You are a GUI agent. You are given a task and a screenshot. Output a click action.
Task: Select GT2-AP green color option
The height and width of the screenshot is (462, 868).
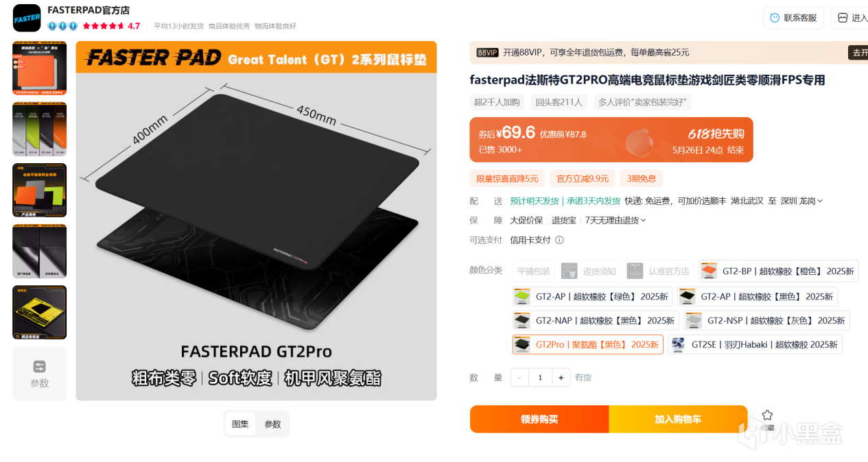(591, 297)
